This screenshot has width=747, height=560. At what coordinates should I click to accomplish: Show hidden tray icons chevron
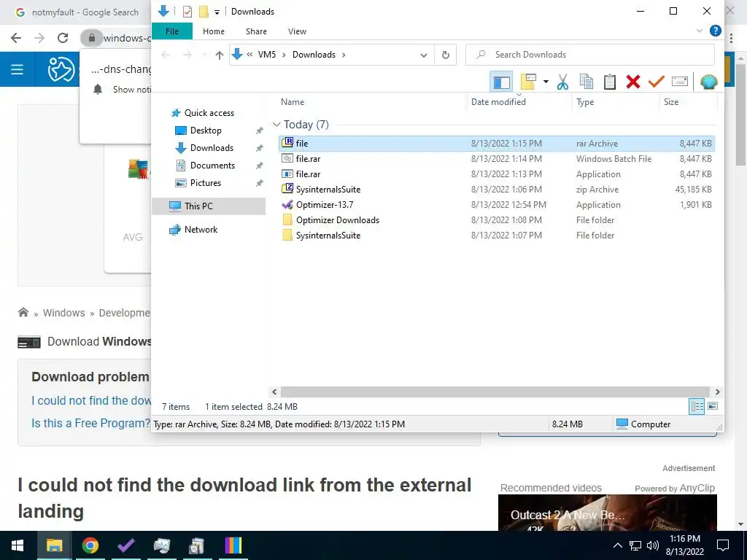pos(617,545)
